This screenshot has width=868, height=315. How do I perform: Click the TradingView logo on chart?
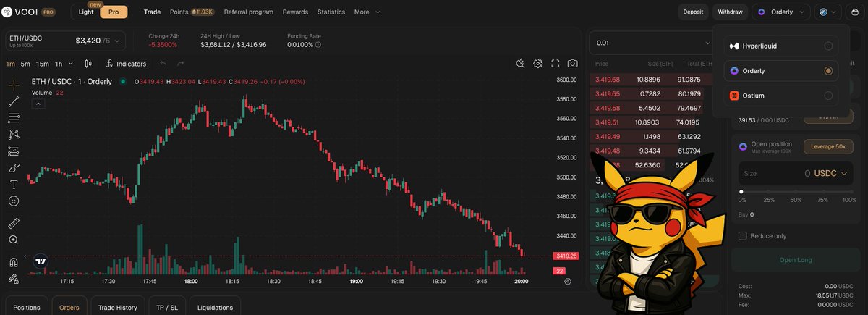pyautogui.click(x=41, y=262)
